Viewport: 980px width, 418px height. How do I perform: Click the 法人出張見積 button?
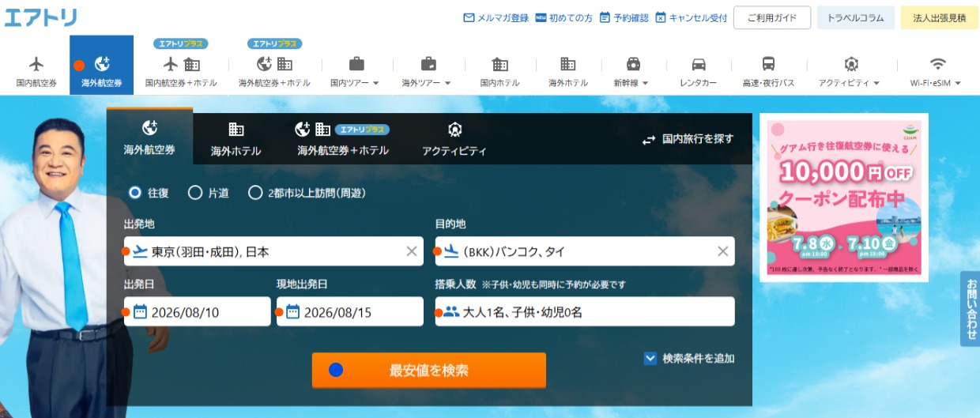pyautogui.click(x=939, y=17)
